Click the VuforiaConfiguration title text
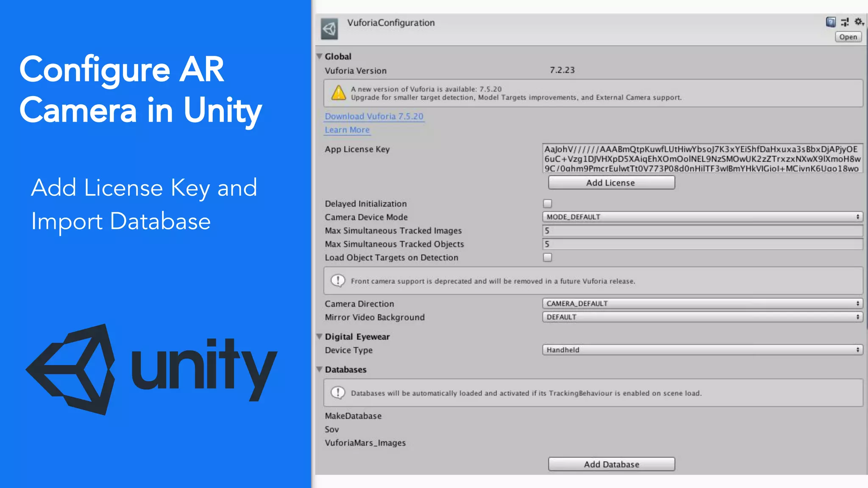The image size is (868, 488). click(391, 23)
